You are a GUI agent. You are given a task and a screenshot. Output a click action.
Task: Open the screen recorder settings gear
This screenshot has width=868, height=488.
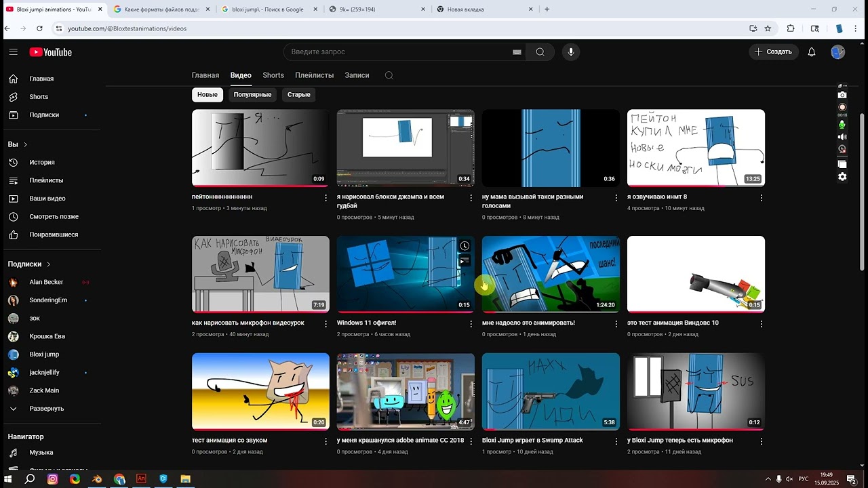click(842, 177)
